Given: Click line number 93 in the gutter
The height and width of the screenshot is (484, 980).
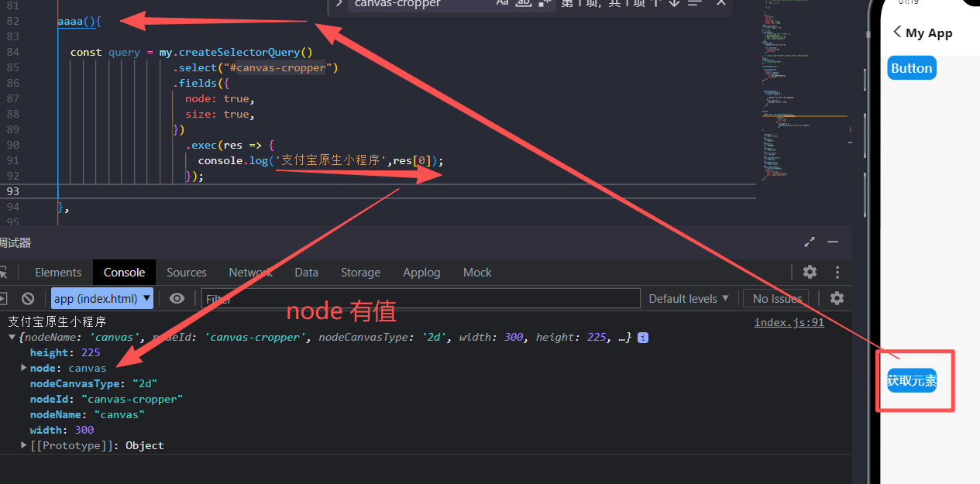Looking at the screenshot, I should tap(13, 191).
